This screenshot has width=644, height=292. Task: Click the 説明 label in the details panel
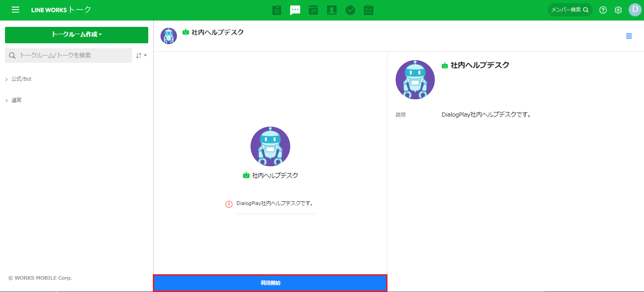pos(400,115)
